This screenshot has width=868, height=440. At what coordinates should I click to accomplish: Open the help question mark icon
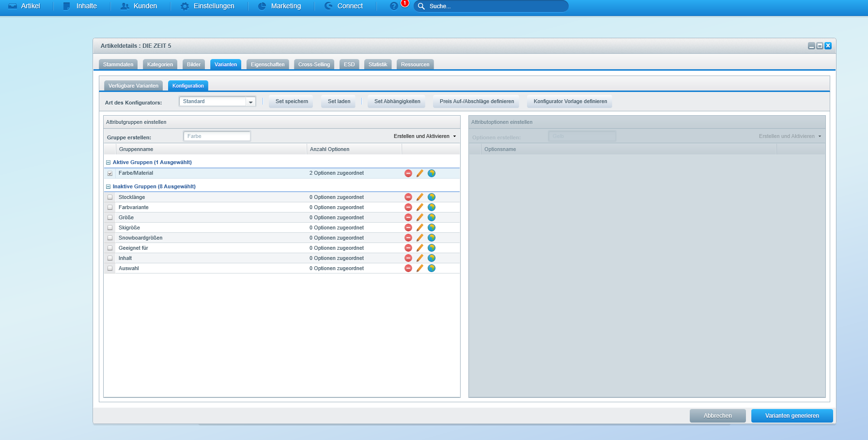coord(394,6)
